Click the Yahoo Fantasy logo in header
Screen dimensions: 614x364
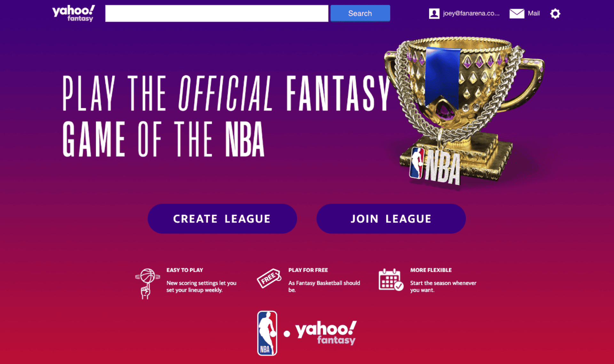pos(74,13)
